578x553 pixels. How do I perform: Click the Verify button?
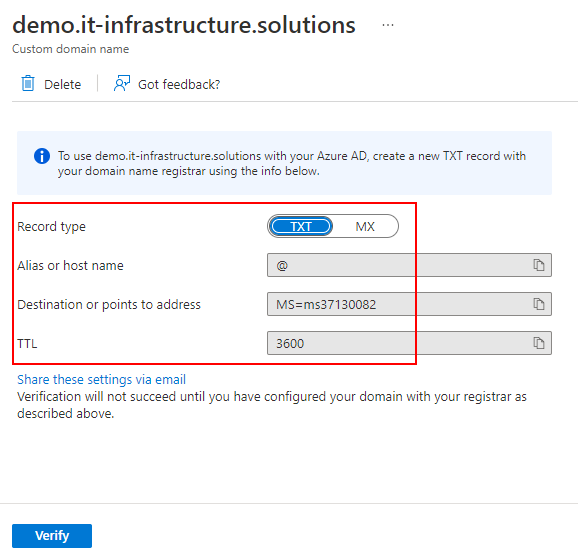click(52, 536)
